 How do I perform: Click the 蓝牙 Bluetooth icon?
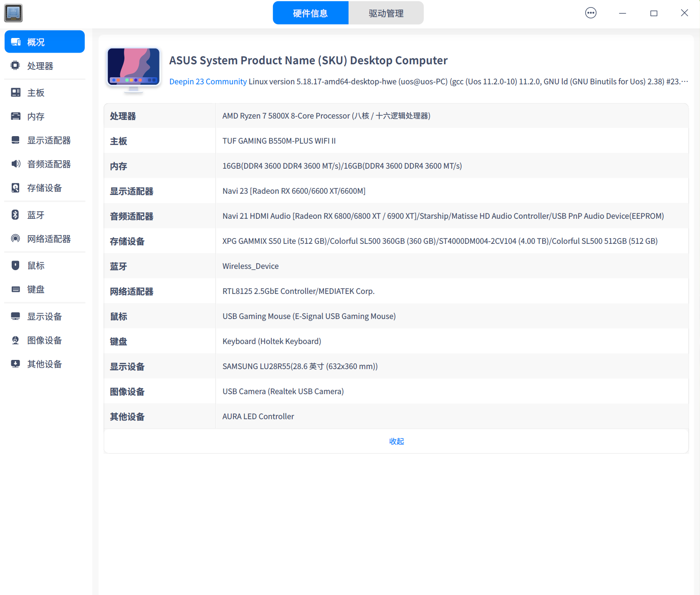15,215
